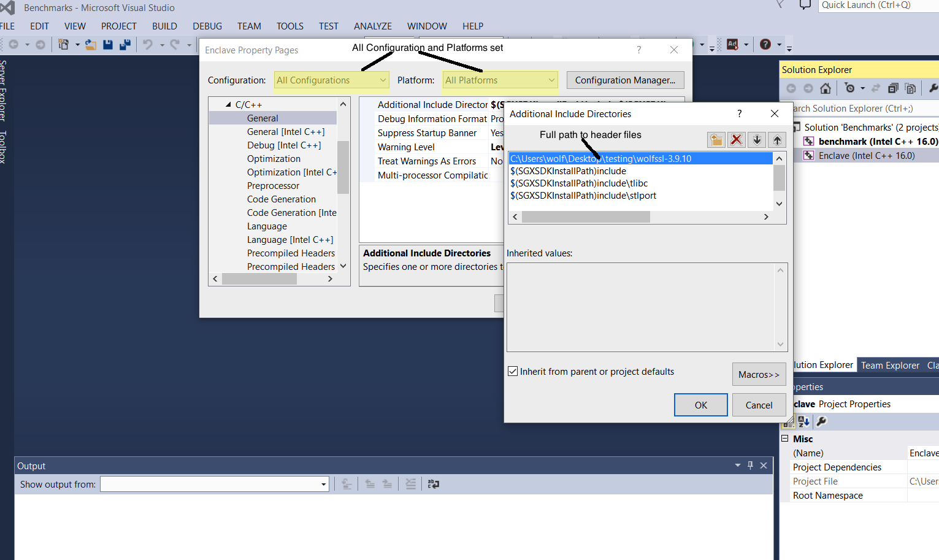Open the help icon dropdown arrow

click(x=779, y=44)
